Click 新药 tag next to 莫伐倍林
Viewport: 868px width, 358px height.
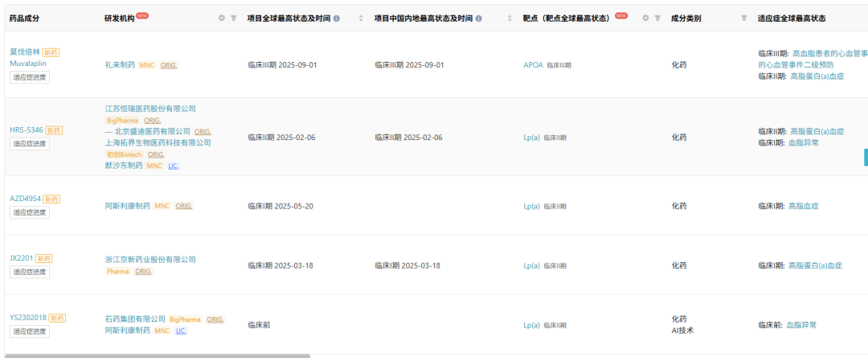pyautogui.click(x=51, y=52)
